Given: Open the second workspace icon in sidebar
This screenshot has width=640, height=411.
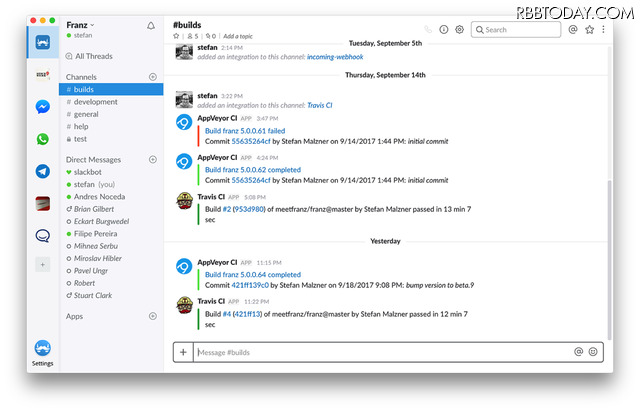Looking at the screenshot, I should click(x=43, y=74).
